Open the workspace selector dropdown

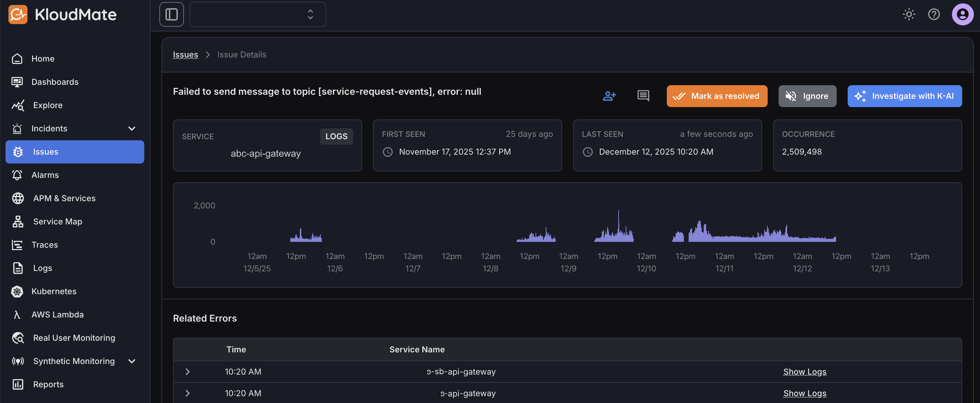[257, 14]
